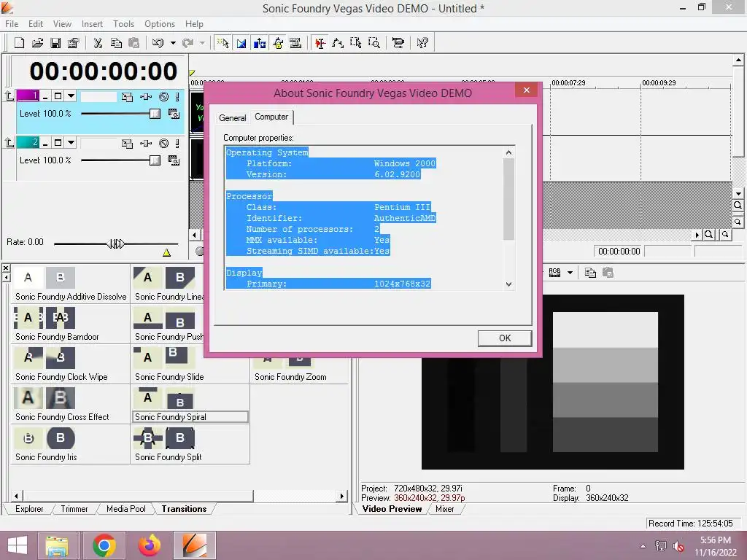This screenshot has height=560, width=747.
Task: Open the File menu
Action: (x=12, y=24)
